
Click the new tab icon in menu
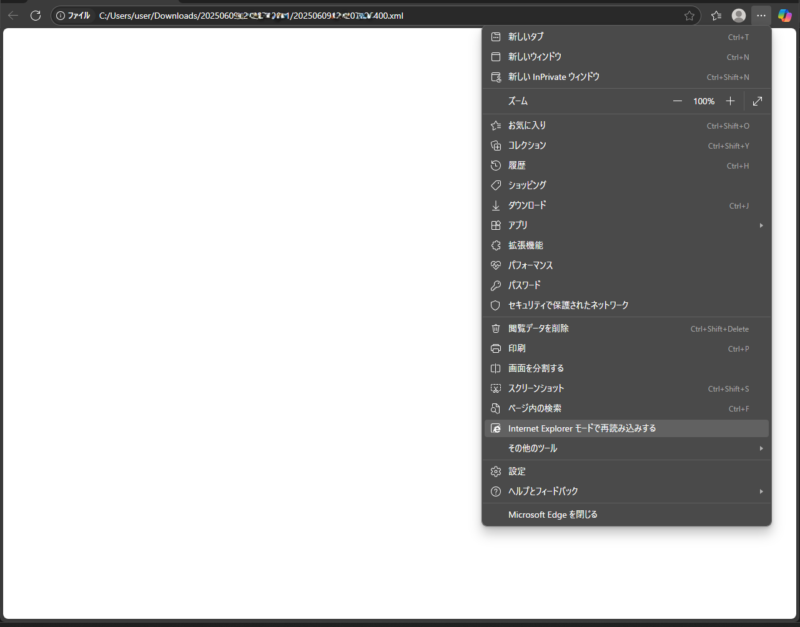click(x=495, y=37)
